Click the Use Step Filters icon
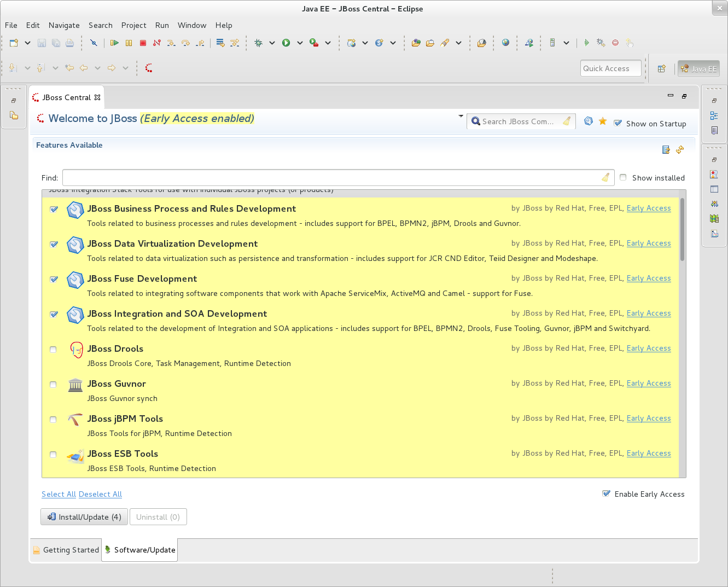Image resolution: width=728 pixels, height=587 pixels. (x=235, y=43)
